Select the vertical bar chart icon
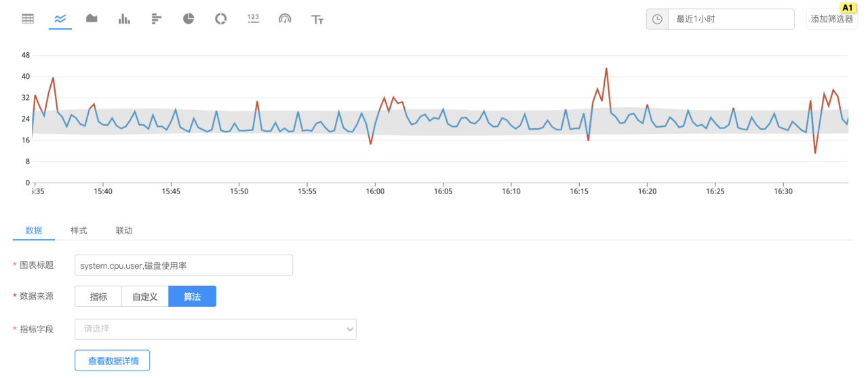This screenshot has width=868, height=378. point(124,18)
